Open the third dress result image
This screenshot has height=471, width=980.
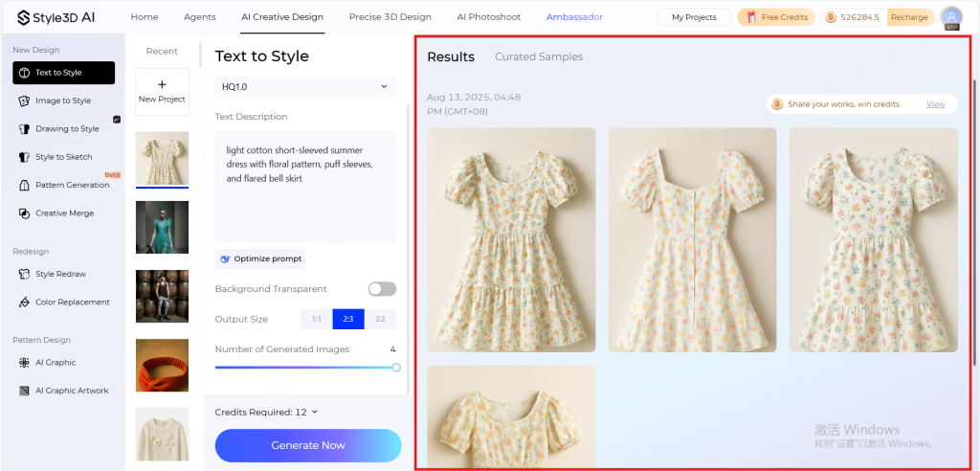(x=874, y=240)
